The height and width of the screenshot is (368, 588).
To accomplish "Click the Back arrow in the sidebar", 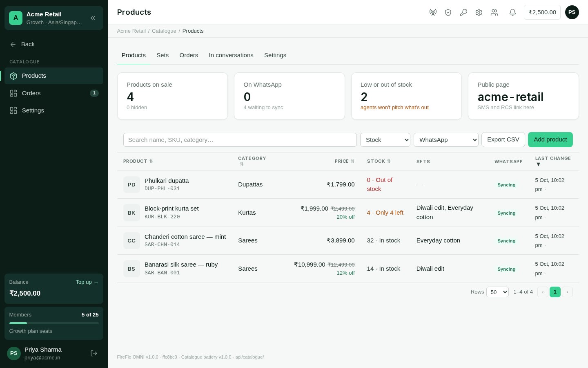I will click(x=13, y=44).
